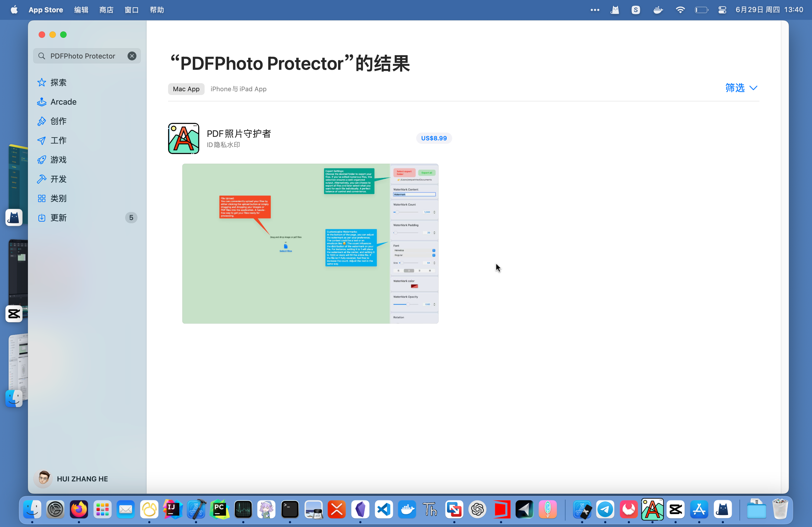The width and height of the screenshot is (812, 527).
Task: Open Terminal from the Dock
Action: tap(290, 509)
